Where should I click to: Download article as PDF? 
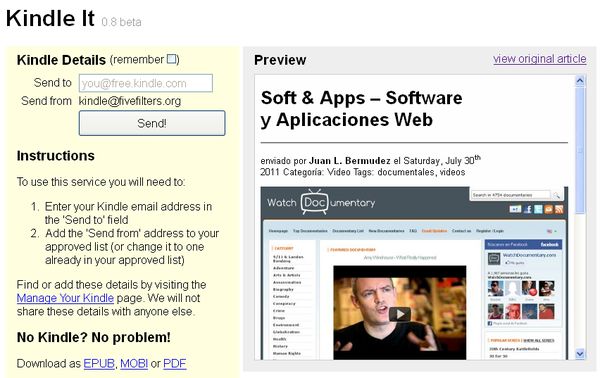(174, 363)
